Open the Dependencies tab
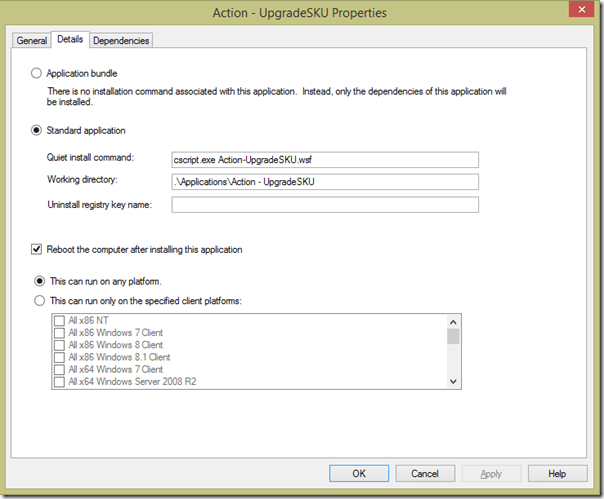 [x=121, y=40]
